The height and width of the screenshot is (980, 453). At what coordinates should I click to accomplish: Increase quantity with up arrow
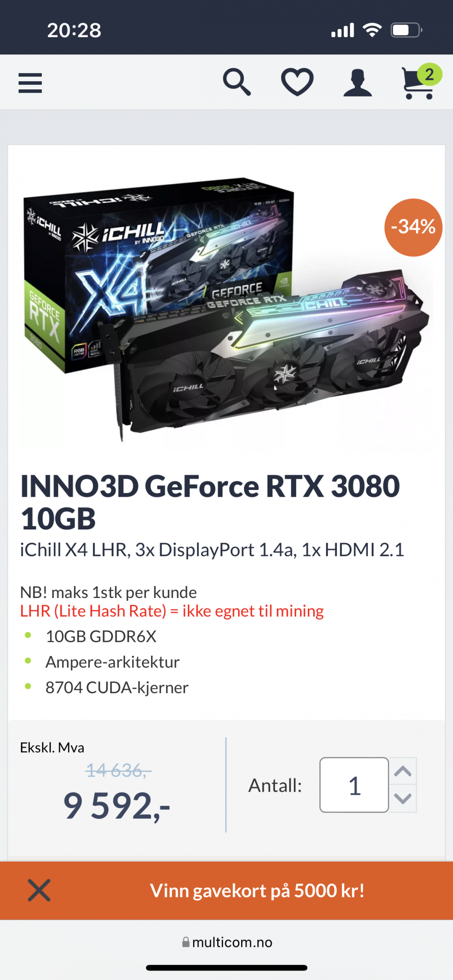point(403,771)
